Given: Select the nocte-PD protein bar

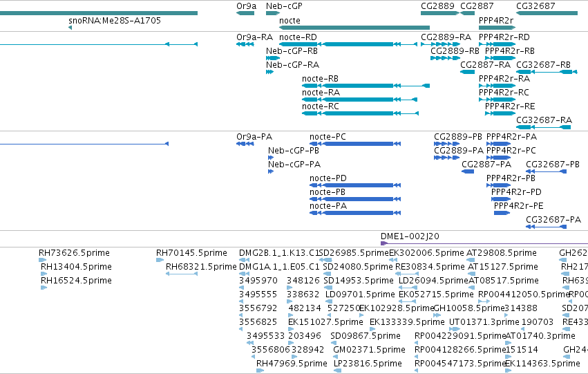Looking at the screenshot, I should coord(355,185).
